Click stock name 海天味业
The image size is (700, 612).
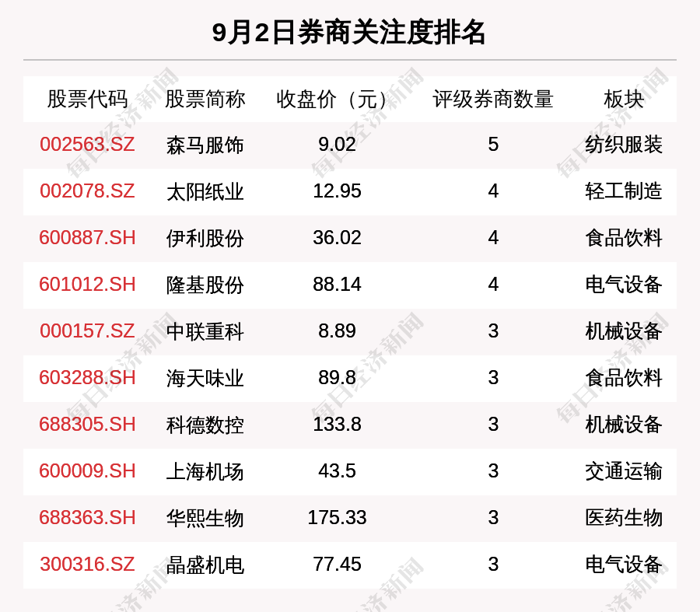click(205, 379)
